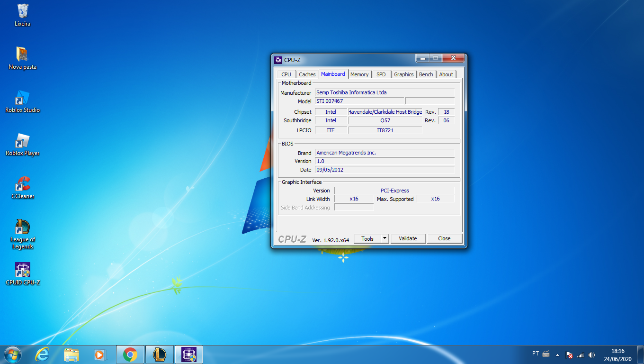Screen dimensions: 644x364
Task: Click the Validate button
Action: coord(408,238)
